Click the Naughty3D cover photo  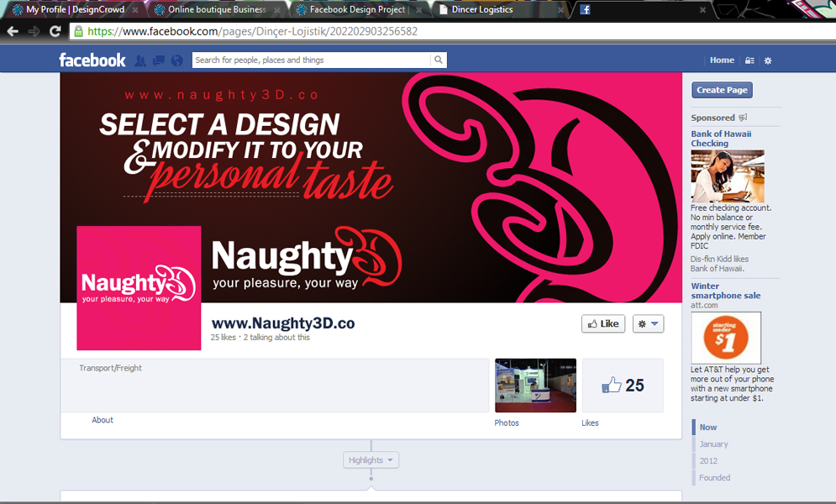[371, 187]
